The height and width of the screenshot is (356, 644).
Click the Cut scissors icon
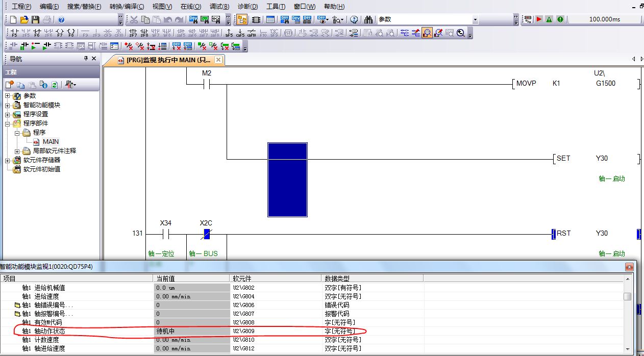134,19
